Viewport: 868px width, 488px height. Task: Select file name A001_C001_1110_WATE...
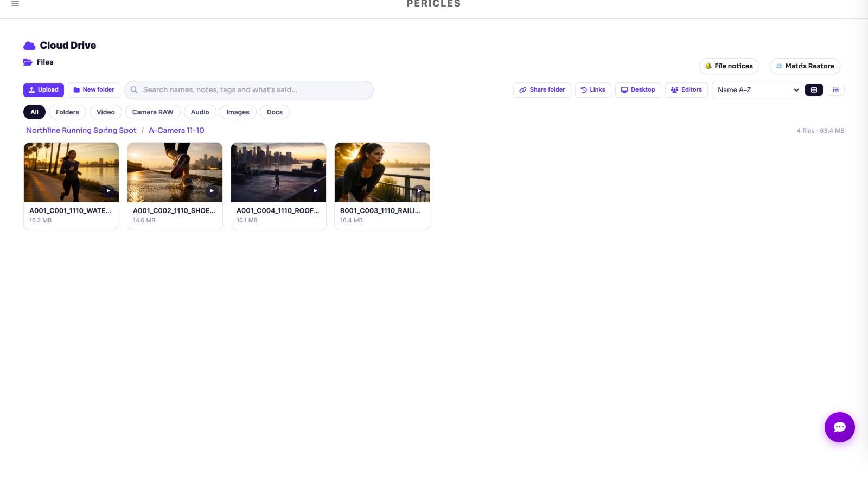[x=70, y=211]
